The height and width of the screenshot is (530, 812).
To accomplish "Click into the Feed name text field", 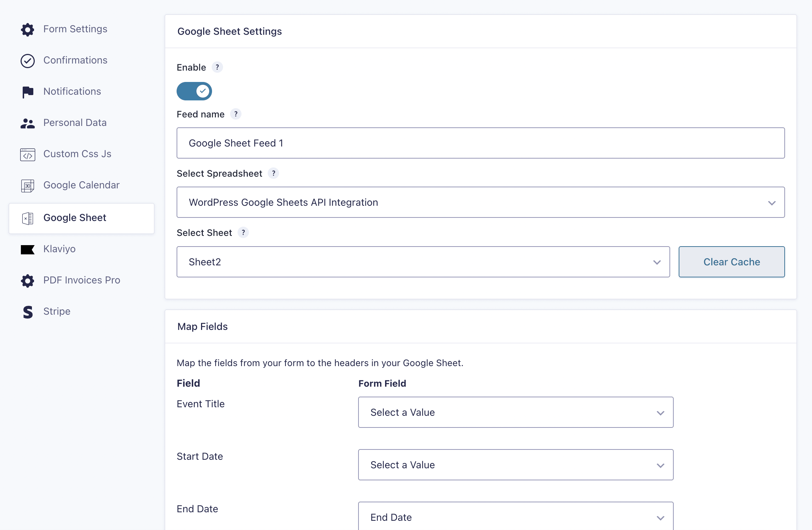I will tap(480, 143).
